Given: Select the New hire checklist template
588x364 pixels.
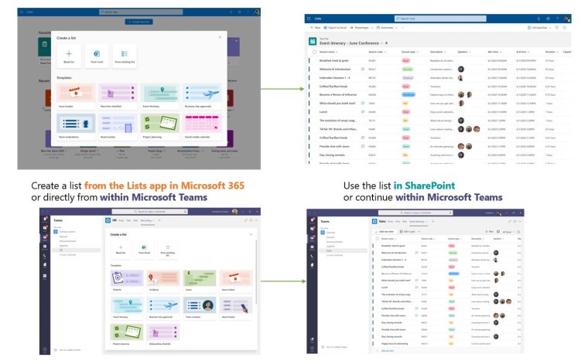Looking at the screenshot, I should (118, 97).
